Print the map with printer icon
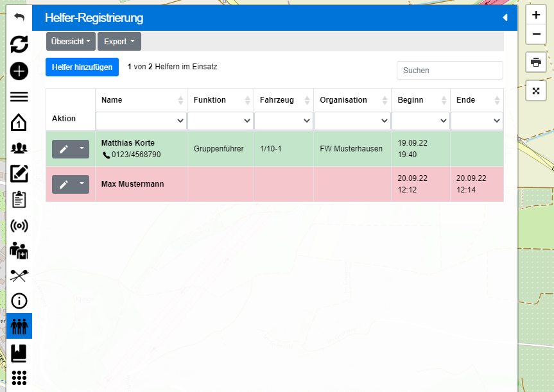Screen dimensions: 554x392 pyautogui.click(x=536, y=62)
